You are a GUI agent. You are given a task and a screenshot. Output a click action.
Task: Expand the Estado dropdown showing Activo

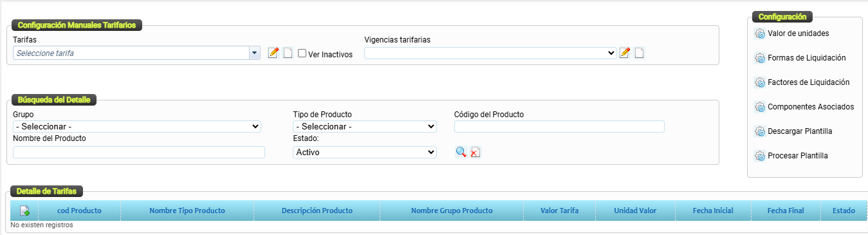pyautogui.click(x=365, y=153)
